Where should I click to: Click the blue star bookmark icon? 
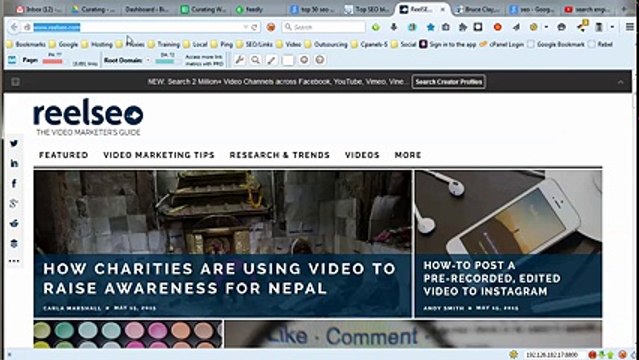[430, 27]
